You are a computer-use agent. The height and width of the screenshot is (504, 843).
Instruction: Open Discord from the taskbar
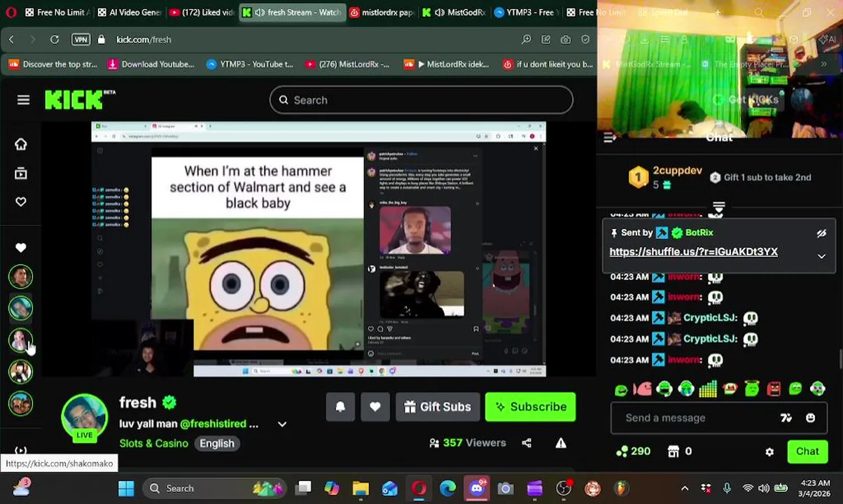[477, 489]
